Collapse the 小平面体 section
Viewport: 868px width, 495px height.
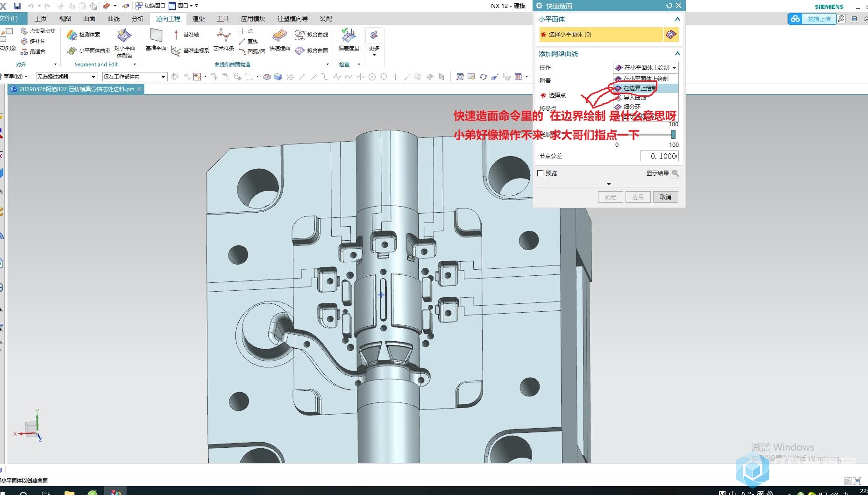point(677,19)
